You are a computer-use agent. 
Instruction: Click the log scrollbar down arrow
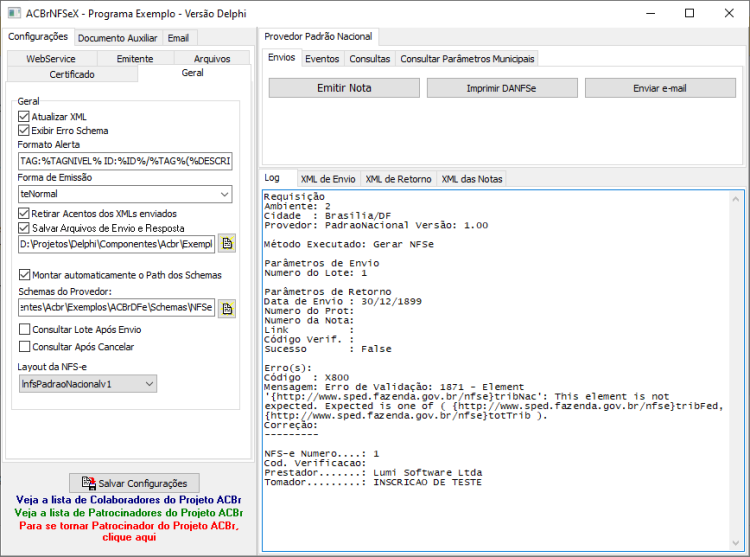coord(736,543)
